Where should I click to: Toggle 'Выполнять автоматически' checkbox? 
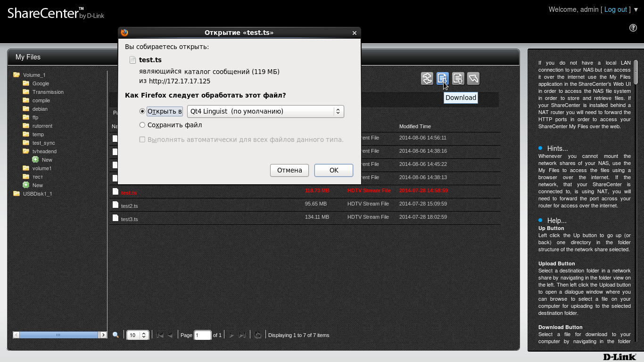click(142, 140)
